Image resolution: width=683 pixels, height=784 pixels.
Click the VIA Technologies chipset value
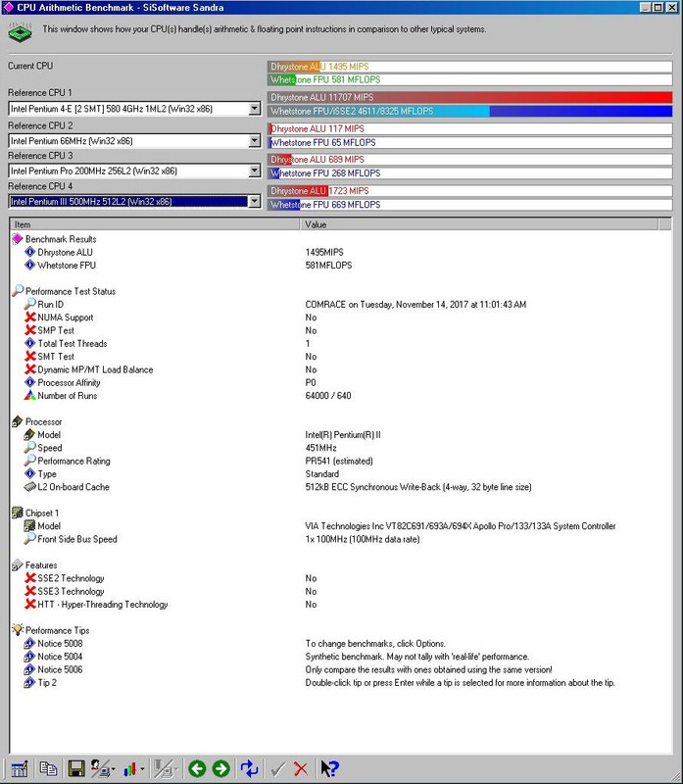point(461,525)
